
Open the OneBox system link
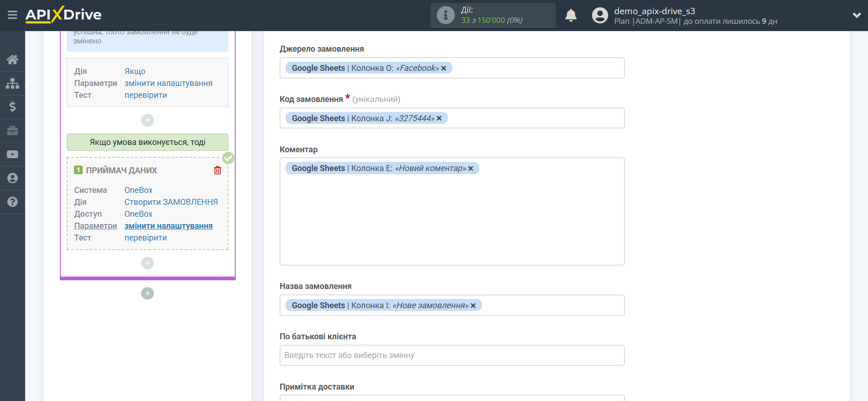138,190
